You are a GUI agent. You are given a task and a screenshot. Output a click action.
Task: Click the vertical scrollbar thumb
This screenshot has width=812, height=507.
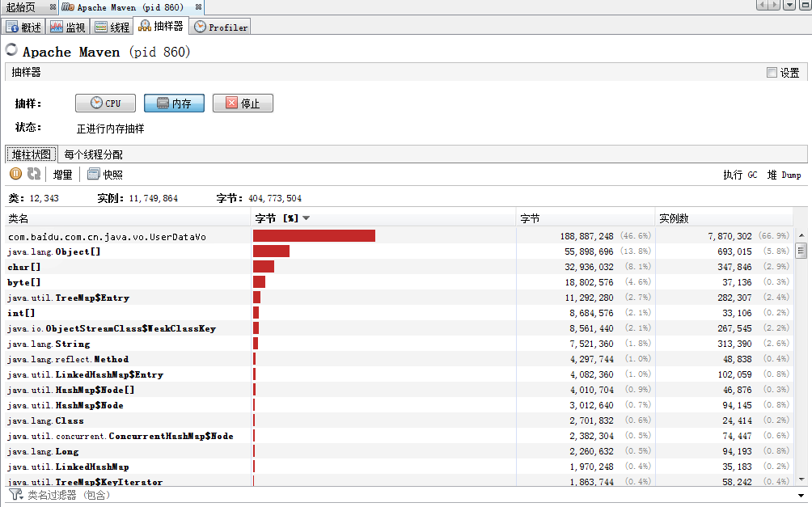(801, 251)
